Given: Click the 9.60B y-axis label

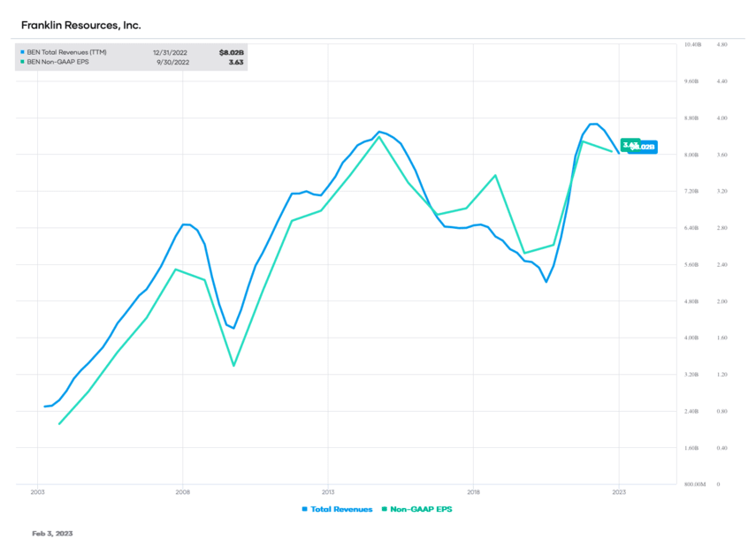Looking at the screenshot, I should click(x=691, y=81).
